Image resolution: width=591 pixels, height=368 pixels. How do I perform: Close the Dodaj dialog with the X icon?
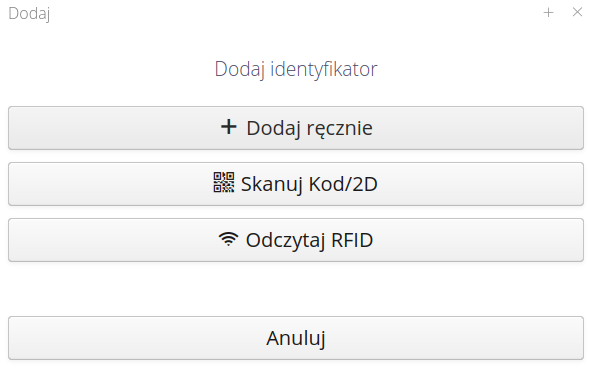[x=577, y=12]
